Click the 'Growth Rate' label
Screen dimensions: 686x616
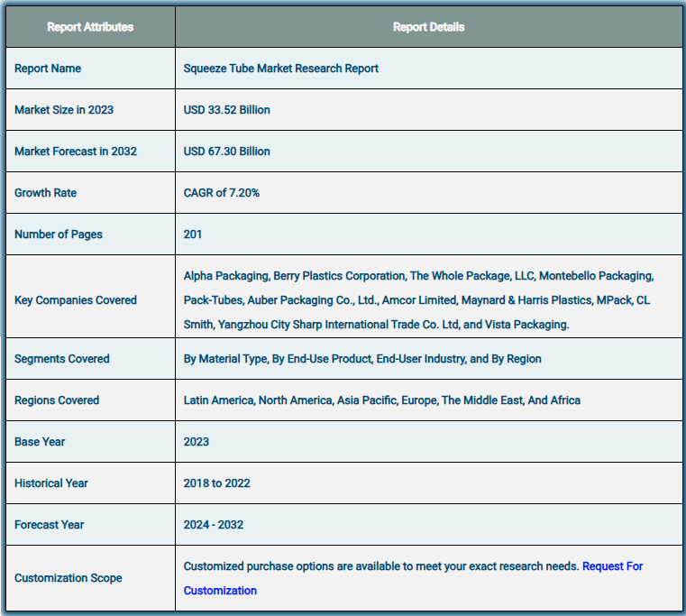(45, 193)
